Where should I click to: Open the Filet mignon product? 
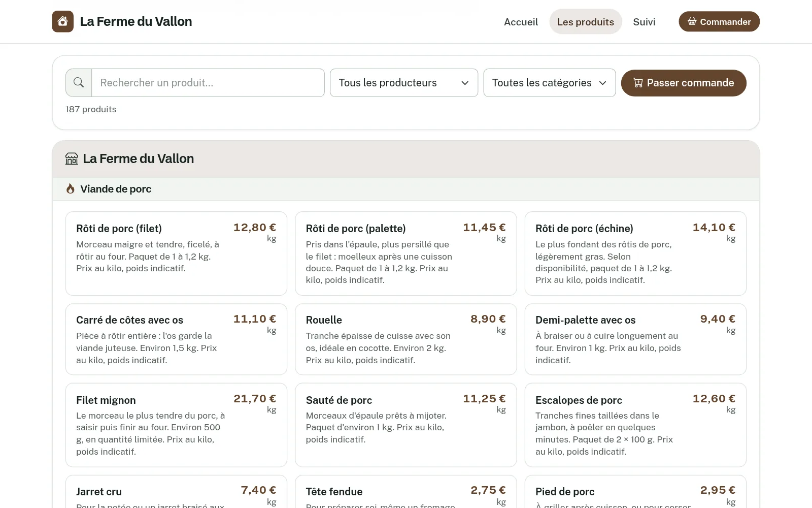pyautogui.click(x=176, y=425)
